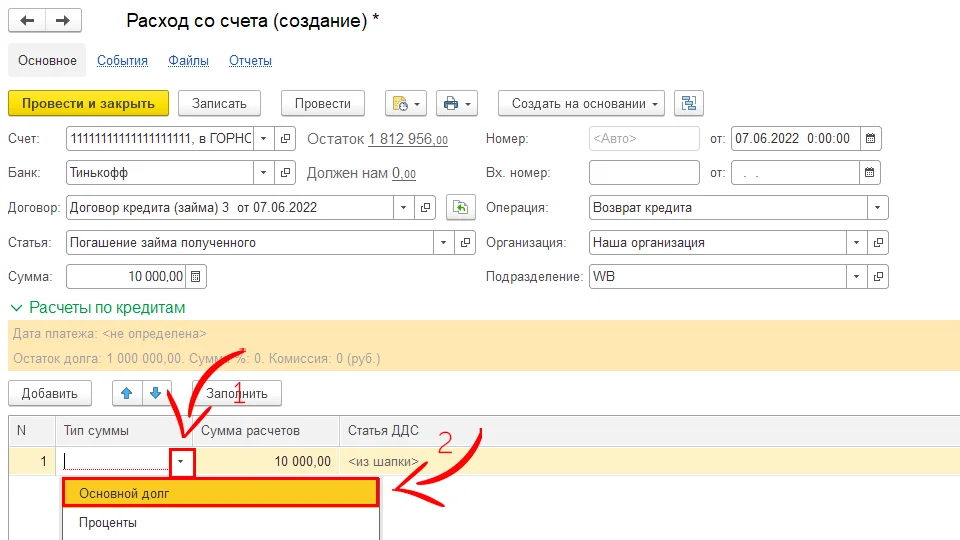Open the calendar picker for the document date
The height and width of the screenshot is (540, 960).
point(869,139)
